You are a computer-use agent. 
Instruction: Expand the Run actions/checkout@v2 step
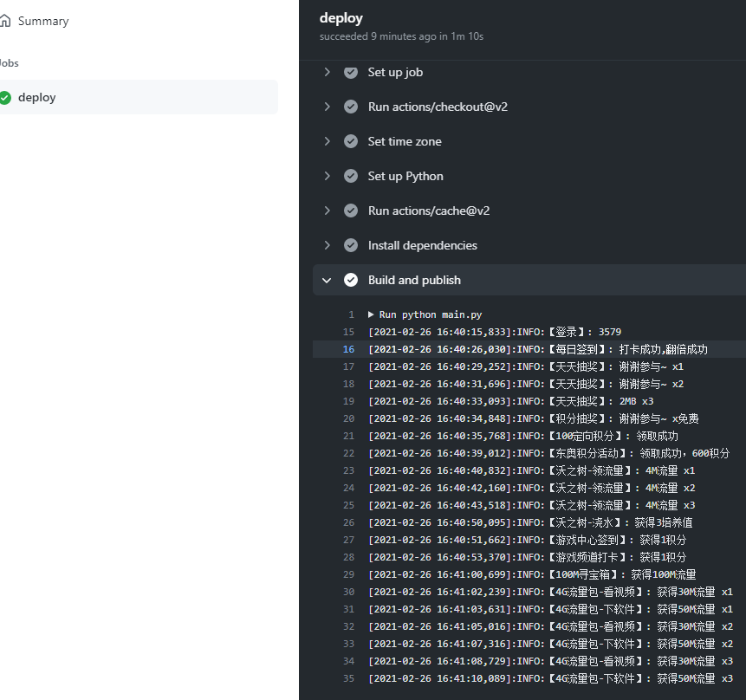[328, 107]
